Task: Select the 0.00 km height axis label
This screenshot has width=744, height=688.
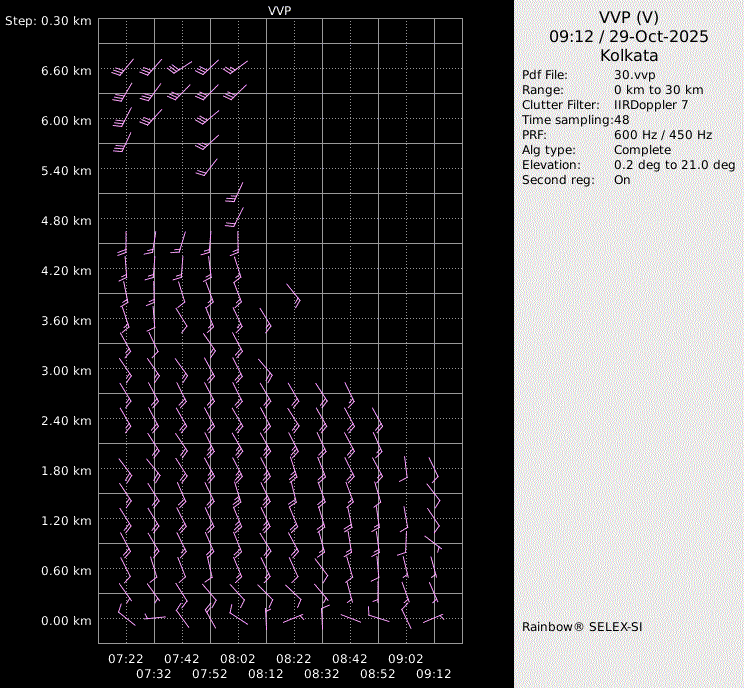Action: point(67,621)
